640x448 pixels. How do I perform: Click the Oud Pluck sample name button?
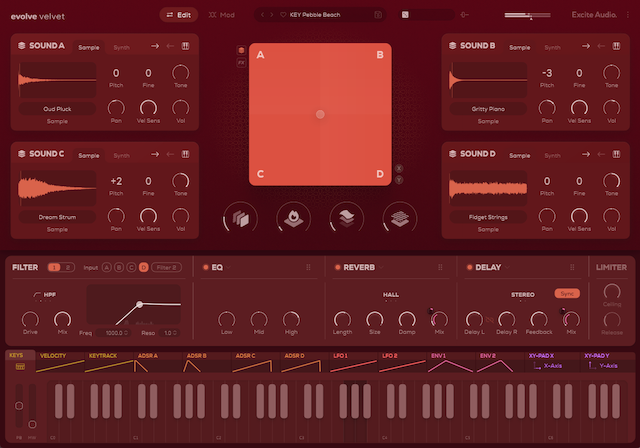coord(55,107)
